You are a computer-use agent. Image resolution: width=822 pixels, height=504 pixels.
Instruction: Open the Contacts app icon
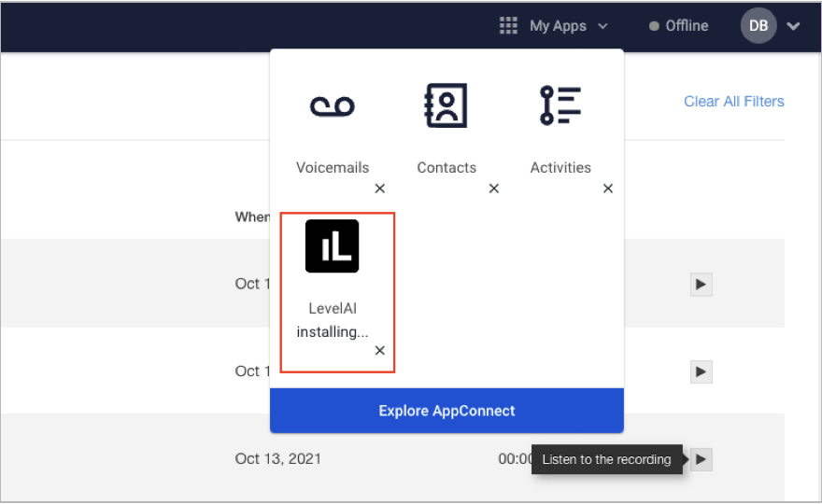click(x=446, y=105)
